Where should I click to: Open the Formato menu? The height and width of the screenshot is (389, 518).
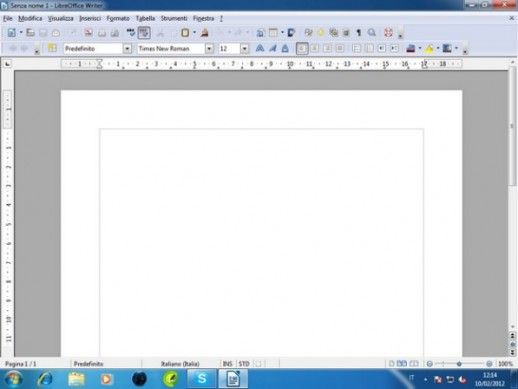118,18
